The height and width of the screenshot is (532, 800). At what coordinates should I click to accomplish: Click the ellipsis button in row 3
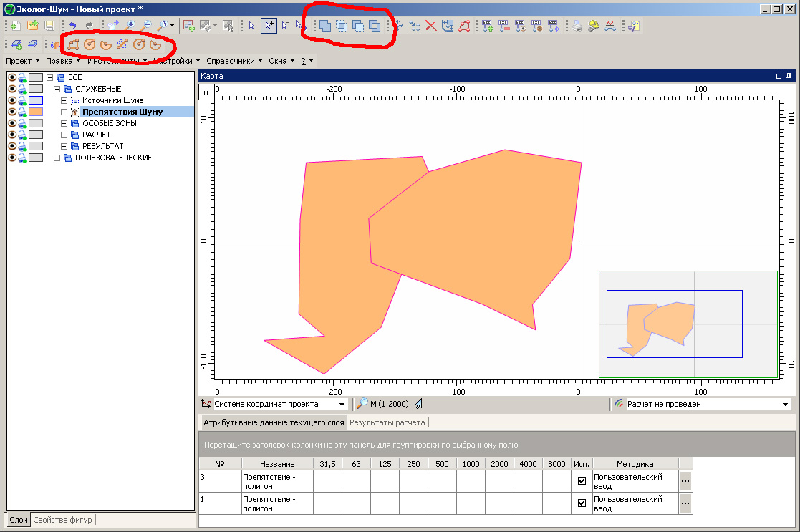point(685,481)
